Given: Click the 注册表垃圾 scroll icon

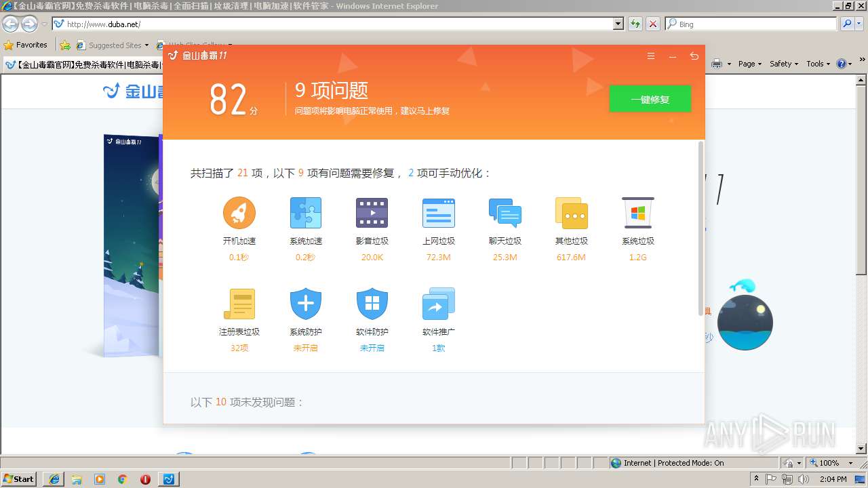Looking at the screenshot, I should click(239, 304).
